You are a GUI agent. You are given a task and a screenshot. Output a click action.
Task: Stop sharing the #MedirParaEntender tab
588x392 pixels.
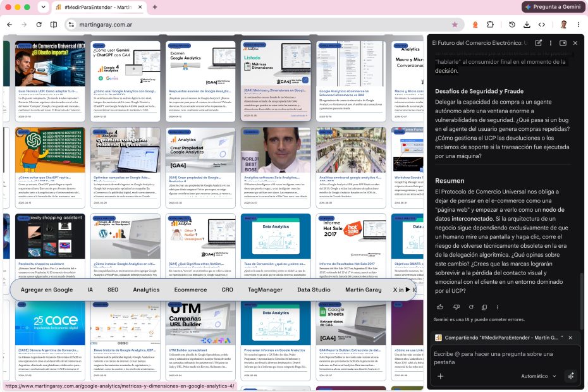(x=570, y=338)
